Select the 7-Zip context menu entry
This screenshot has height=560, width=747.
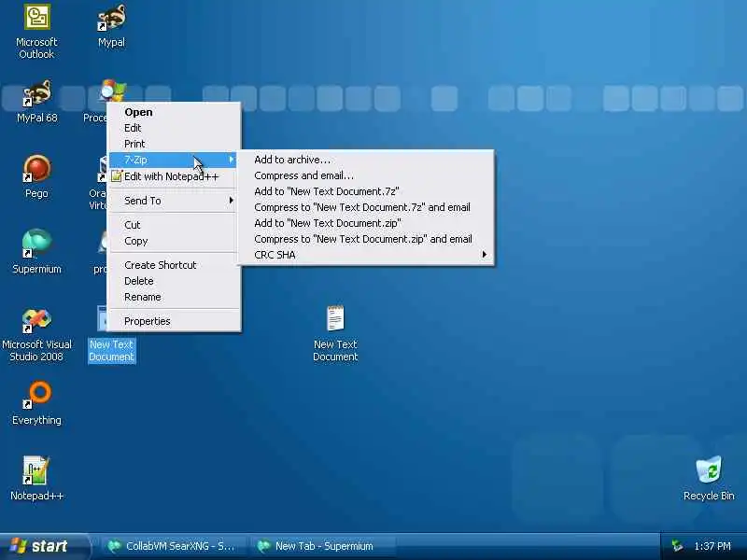[x=175, y=160]
